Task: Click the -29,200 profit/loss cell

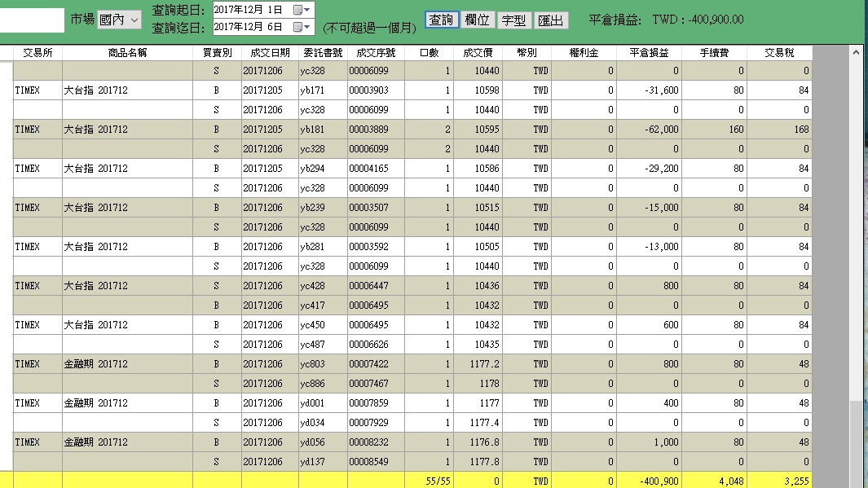Action: (649, 168)
